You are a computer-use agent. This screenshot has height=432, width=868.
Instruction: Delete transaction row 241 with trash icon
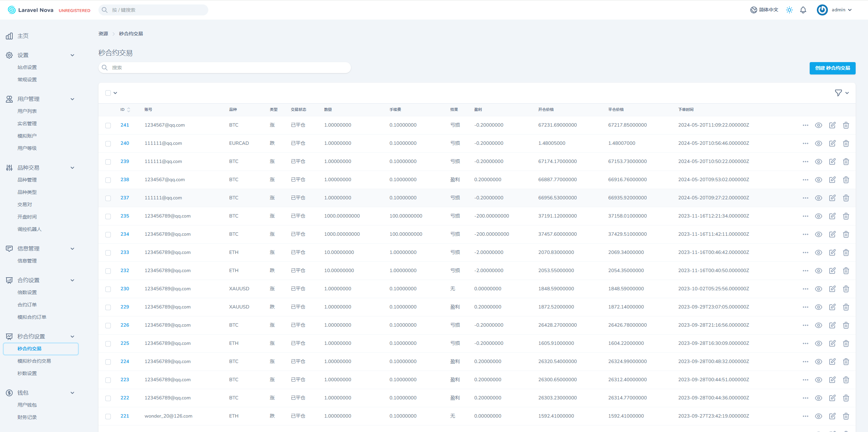(x=846, y=125)
